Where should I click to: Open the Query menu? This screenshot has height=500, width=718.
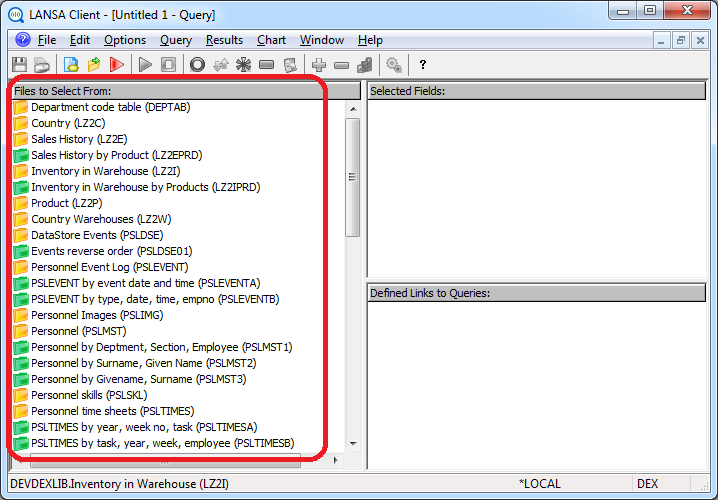click(x=176, y=40)
